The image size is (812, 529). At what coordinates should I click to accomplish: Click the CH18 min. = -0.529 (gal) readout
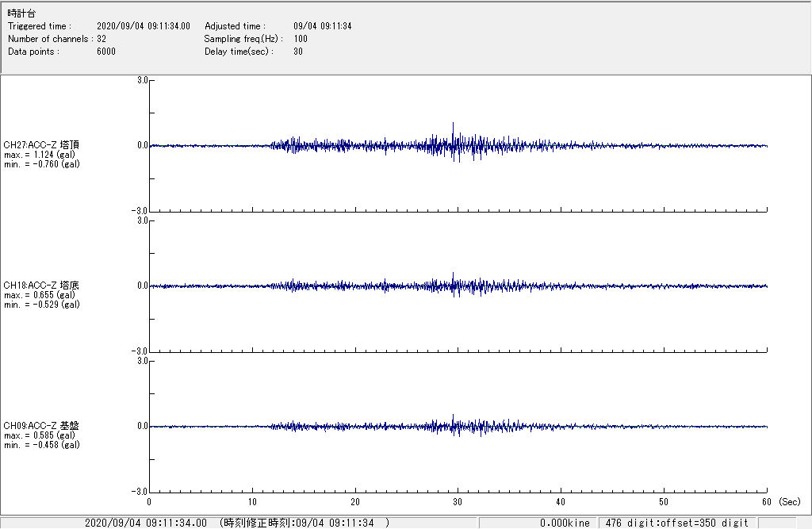(41, 305)
